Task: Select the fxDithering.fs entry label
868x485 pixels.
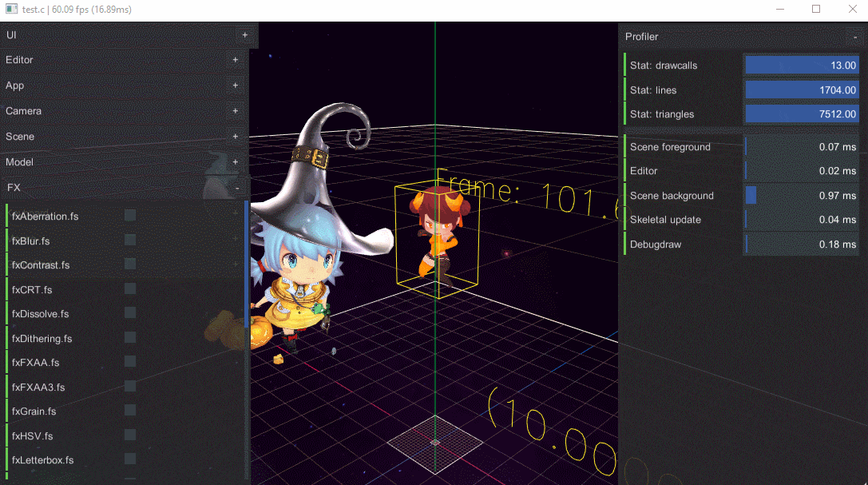Action: [x=42, y=339]
